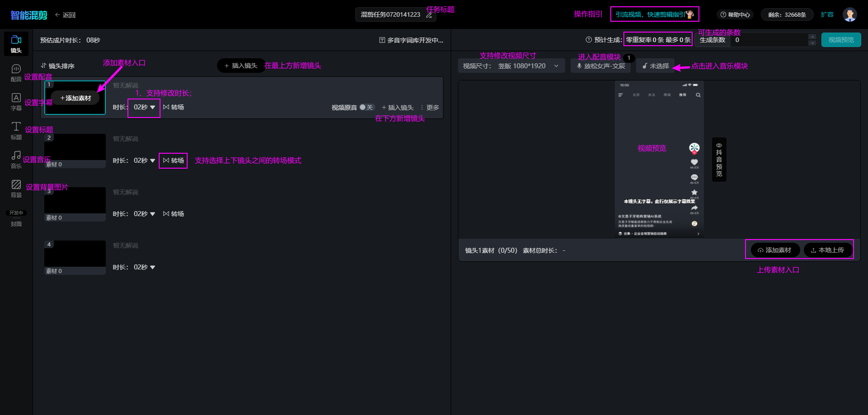
Task: Click 镜头1素材 (0/50) label
Action: point(491,250)
